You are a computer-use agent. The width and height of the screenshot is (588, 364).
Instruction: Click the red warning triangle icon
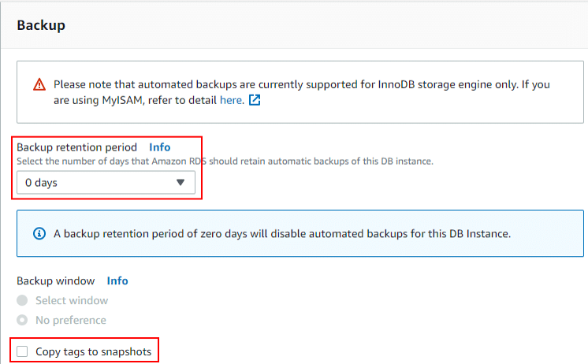click(39, 84)
